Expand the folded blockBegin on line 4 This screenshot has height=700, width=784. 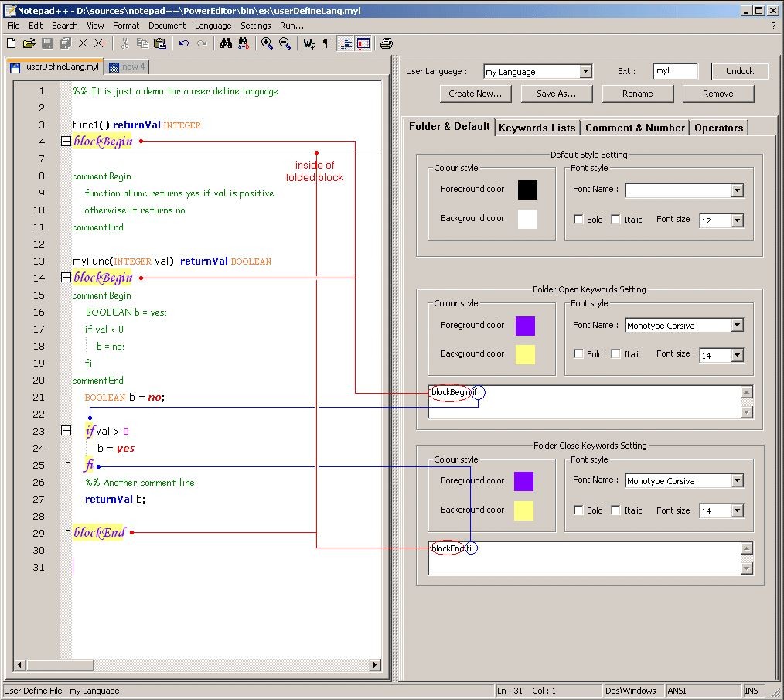click(66, 142)
